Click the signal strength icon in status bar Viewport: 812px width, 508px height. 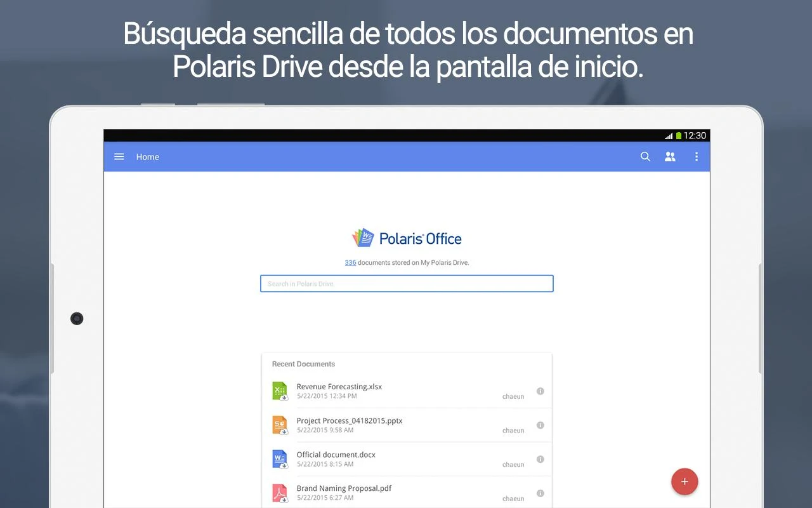(x=669, y=136)
